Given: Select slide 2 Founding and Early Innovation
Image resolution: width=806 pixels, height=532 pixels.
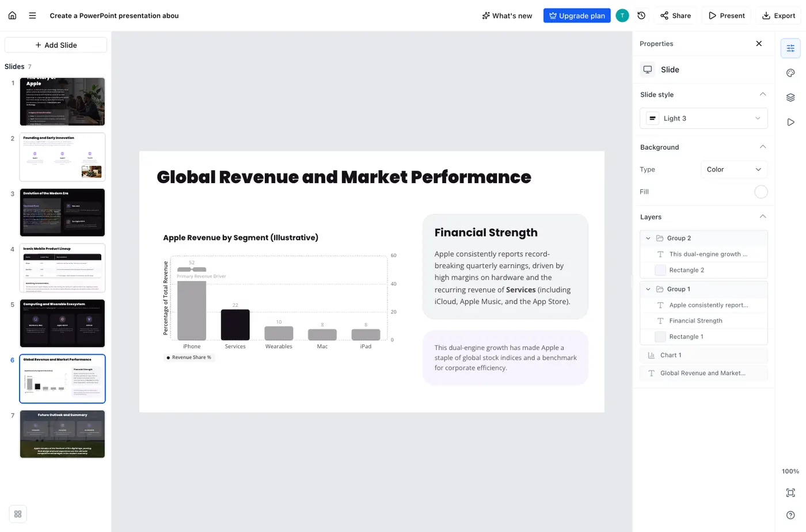Looking at the screenshot, I should point(62,157).
